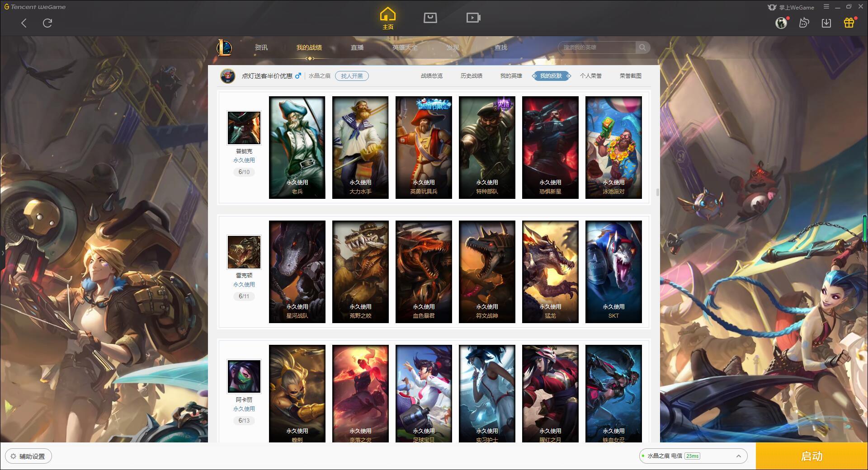Open the 主页 home icon
This screenshot has width=868, height=470.
tap(387, 18)
